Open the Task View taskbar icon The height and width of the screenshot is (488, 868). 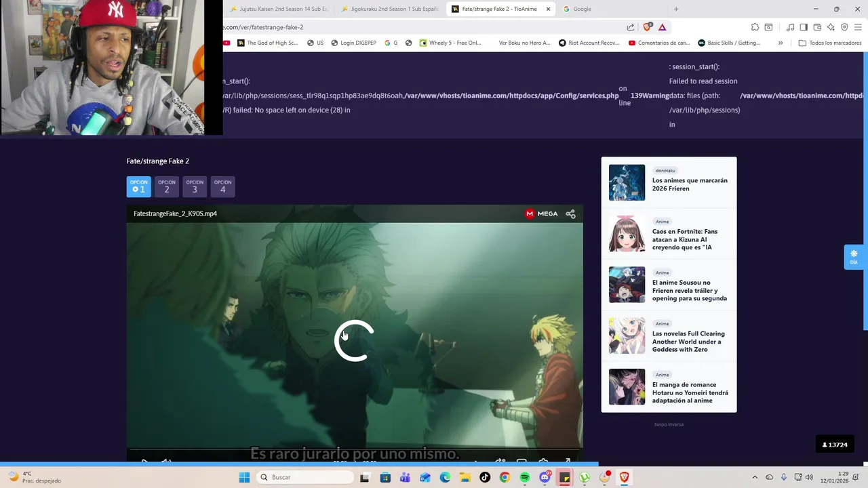coord(365,477)
